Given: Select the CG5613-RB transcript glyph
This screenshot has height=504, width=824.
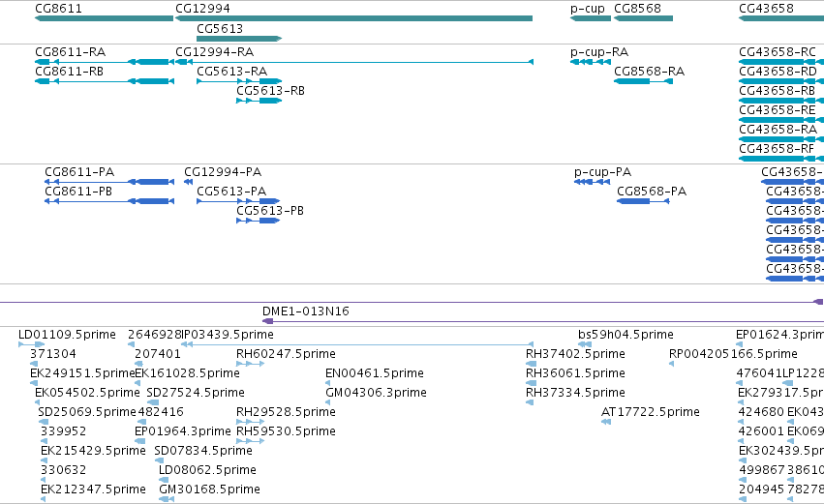Looking at the screenshot, I should [259, 101].
